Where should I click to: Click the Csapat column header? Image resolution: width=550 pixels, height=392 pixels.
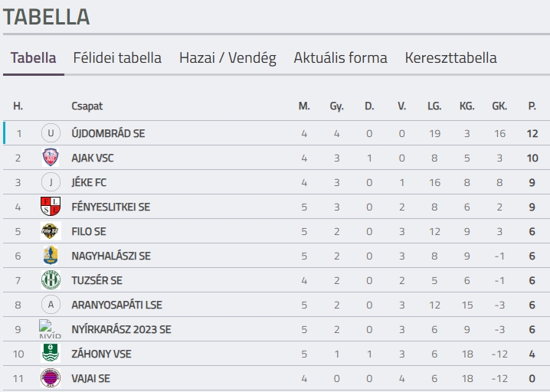pos(87,106)
